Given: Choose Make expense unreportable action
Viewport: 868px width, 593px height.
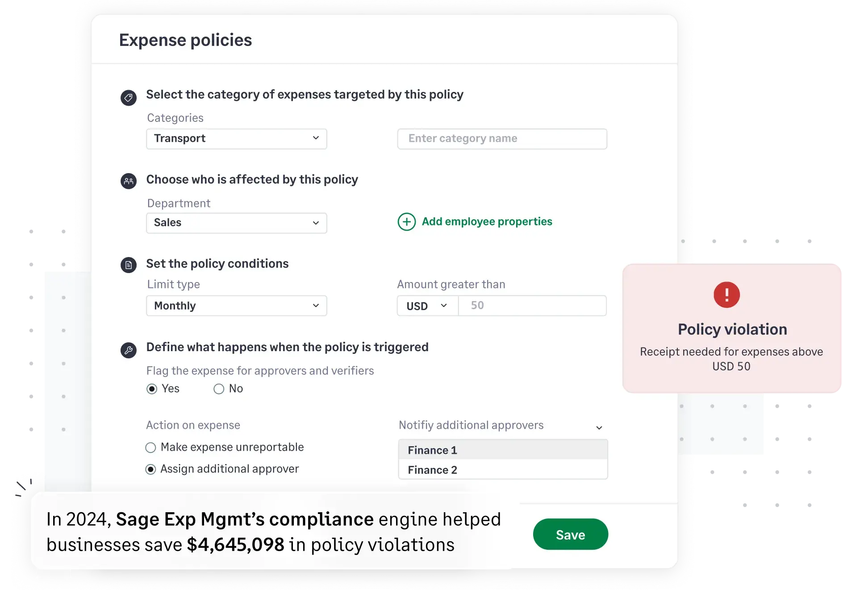Looking at the screenshot, I should [150, 448].
